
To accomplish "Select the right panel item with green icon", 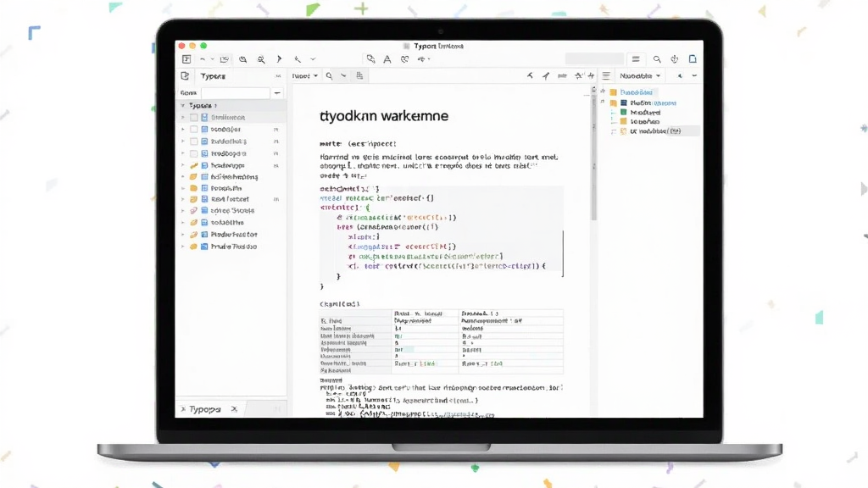I will click(x=641, y=113).
